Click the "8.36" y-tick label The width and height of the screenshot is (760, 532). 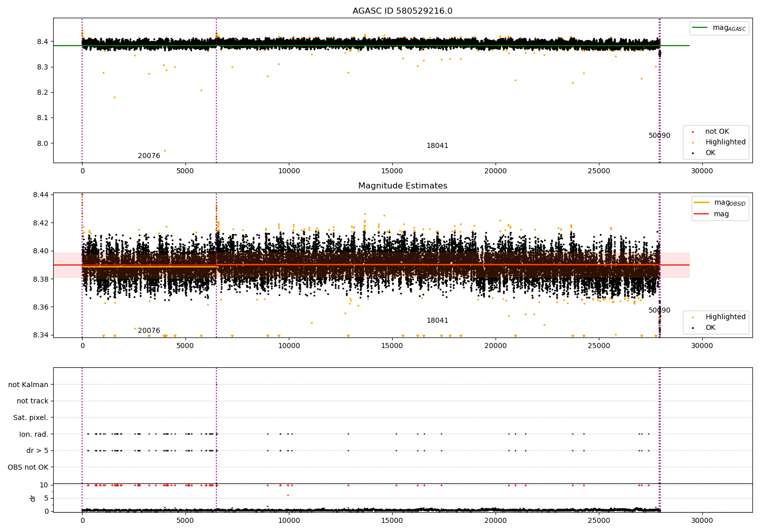(41, 308)
